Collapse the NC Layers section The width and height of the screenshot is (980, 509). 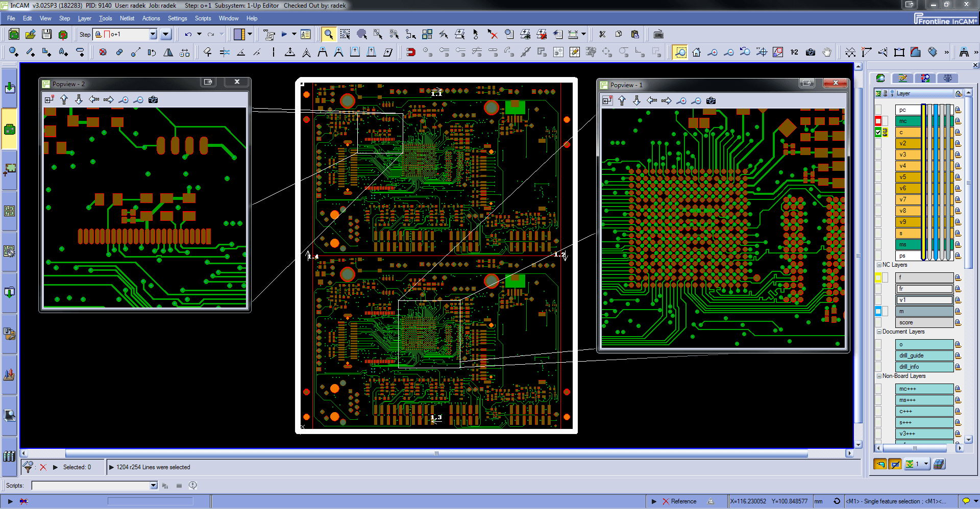[879, 265]
